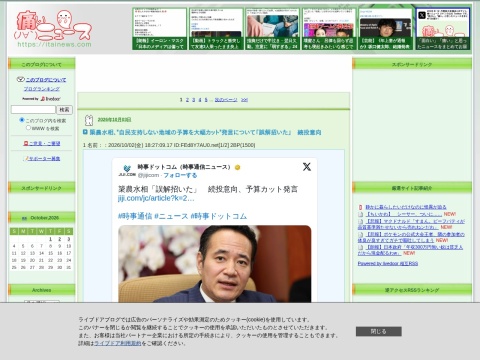The height and width of the screenshot is (360, 480).
Task: Open the jiji.com/jc/article link in tweet
Action: [x=156, y=198]
